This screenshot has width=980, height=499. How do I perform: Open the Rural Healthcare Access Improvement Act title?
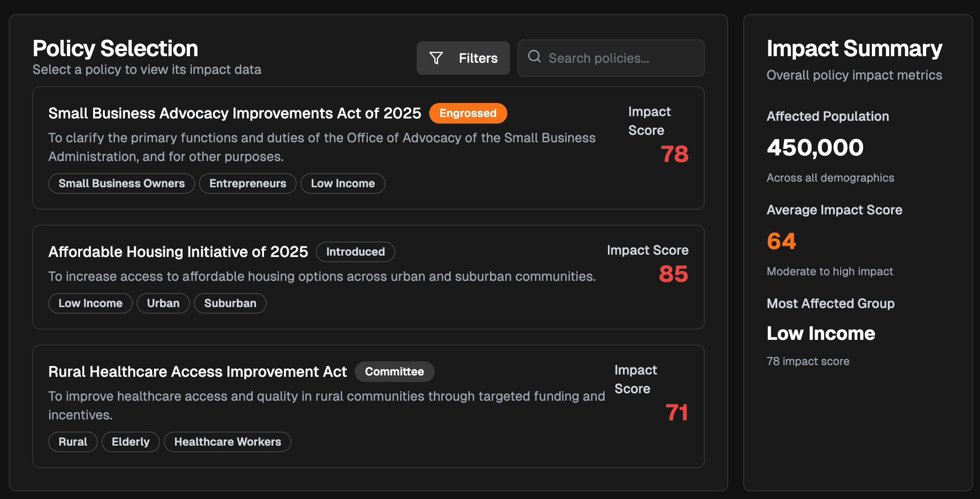197,372
